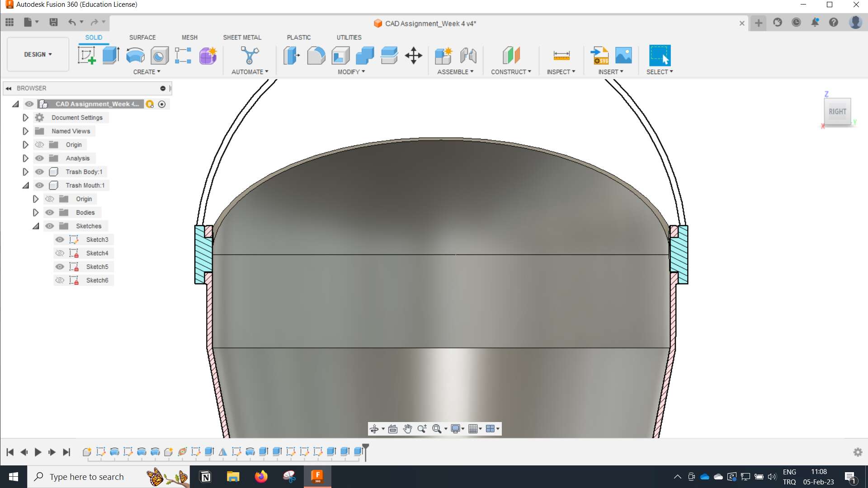This screenshot has width=868, height=488.
Task: Open the CONSTRUCT dropdown menu
Action: pyautogui.click(x=511, y=72)
